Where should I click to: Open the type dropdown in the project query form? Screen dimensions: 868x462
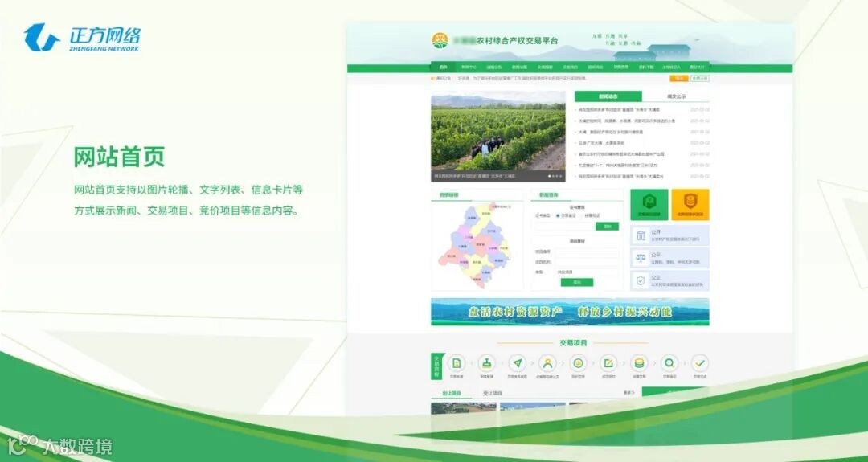coord(587,272)
